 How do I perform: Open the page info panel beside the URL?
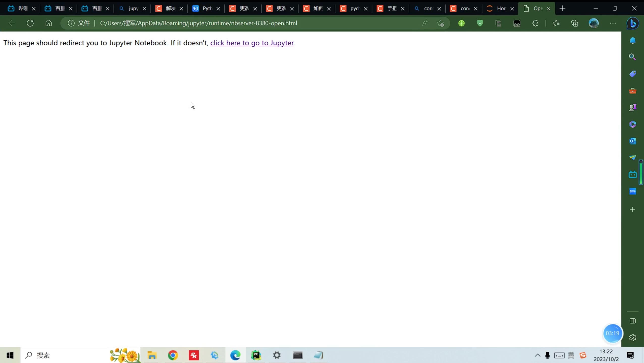click(x=71, y=23)
